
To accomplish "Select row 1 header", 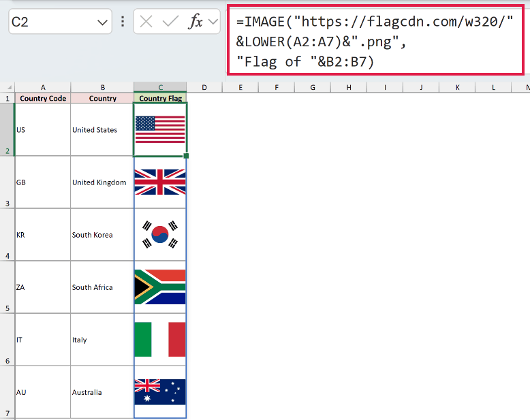I will coord(7,98).
